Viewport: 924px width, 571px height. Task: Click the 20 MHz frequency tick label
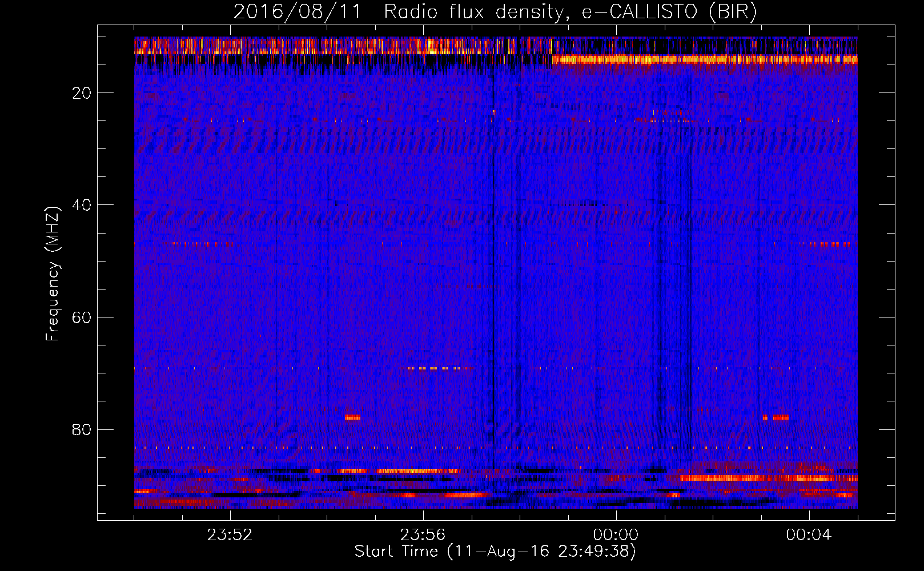click(x=82, y=93)
